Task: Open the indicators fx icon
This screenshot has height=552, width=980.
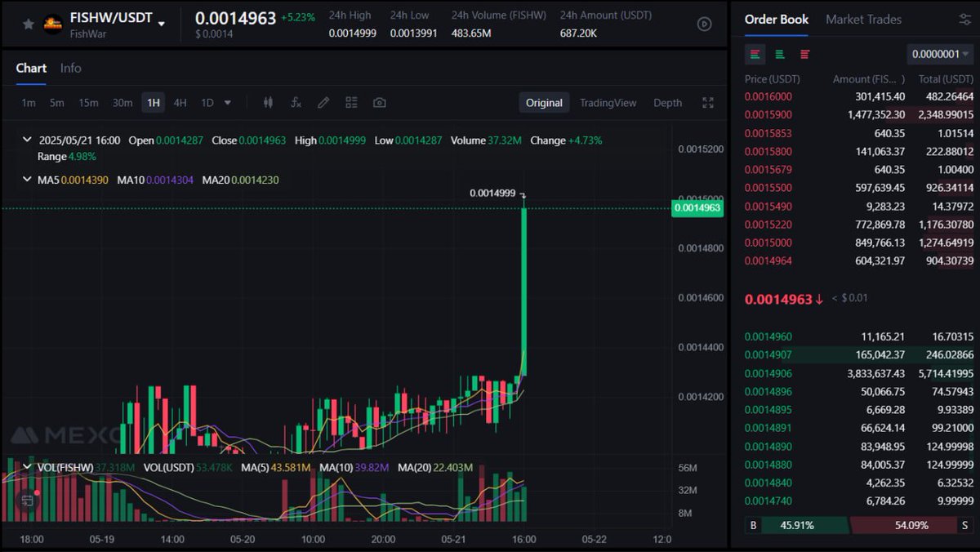Action: [x=296, y=102]
